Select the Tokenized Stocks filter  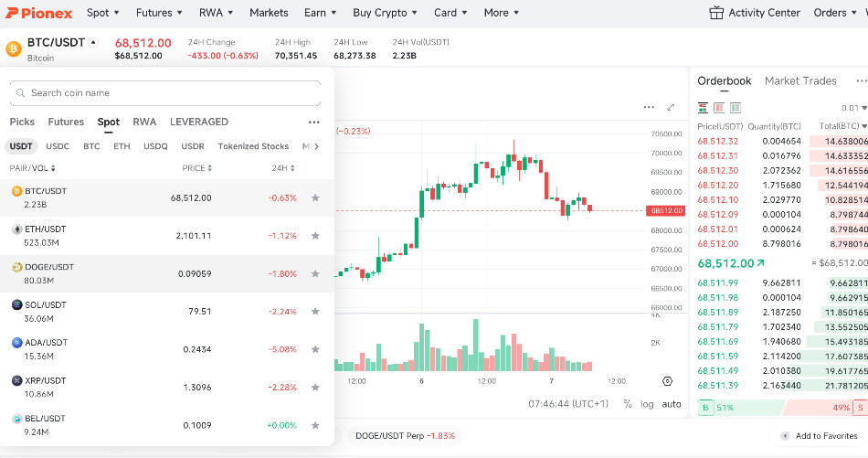pos(253,146)
